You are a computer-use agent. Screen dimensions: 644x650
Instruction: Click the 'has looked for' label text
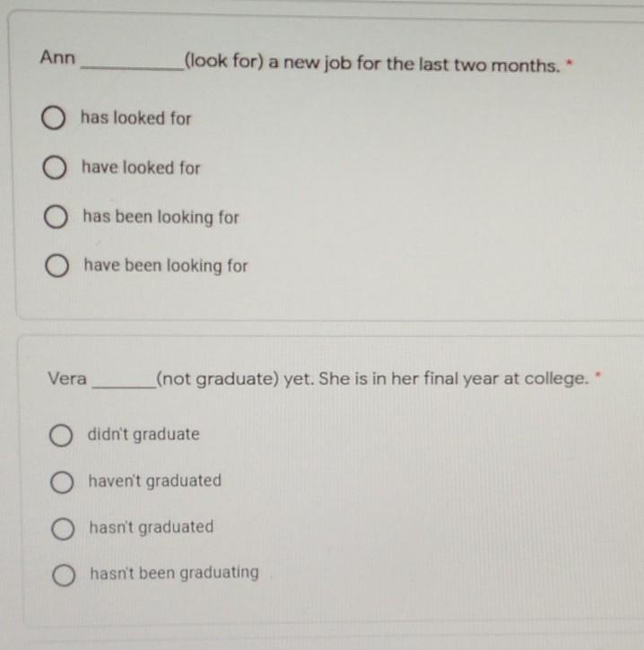click(x=136, y=118)
